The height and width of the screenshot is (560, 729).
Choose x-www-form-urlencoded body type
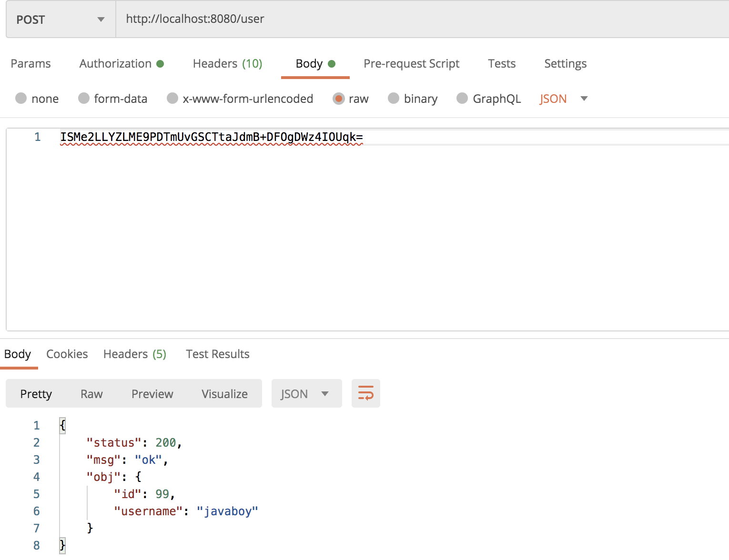(172, 99)
